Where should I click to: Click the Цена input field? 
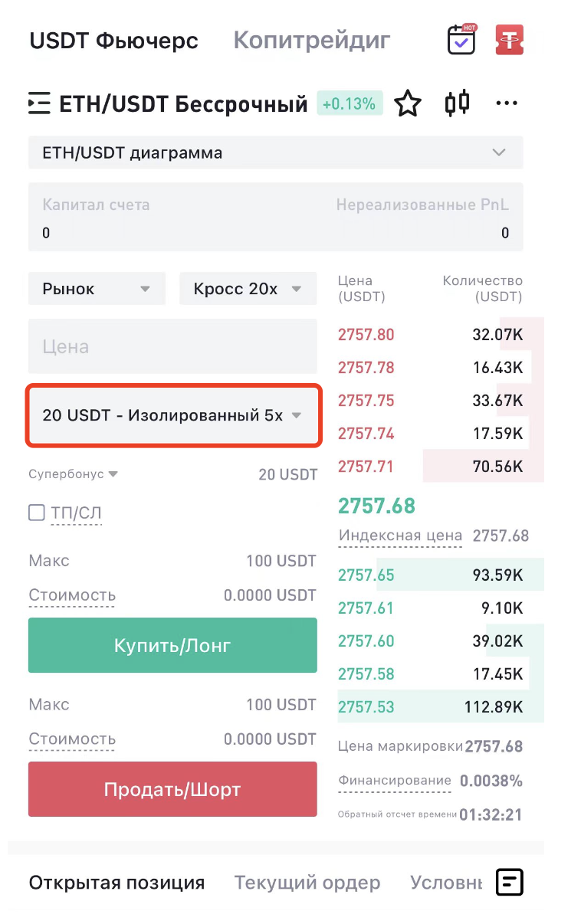(172, 346)
